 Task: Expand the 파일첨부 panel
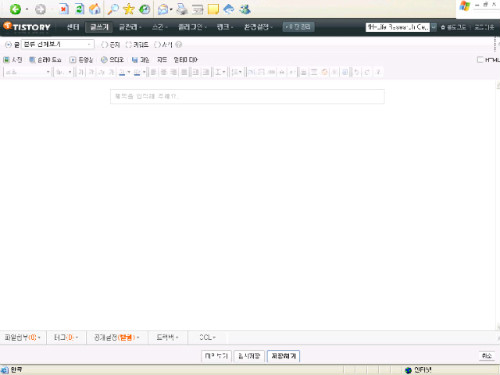tap(22, 338)
